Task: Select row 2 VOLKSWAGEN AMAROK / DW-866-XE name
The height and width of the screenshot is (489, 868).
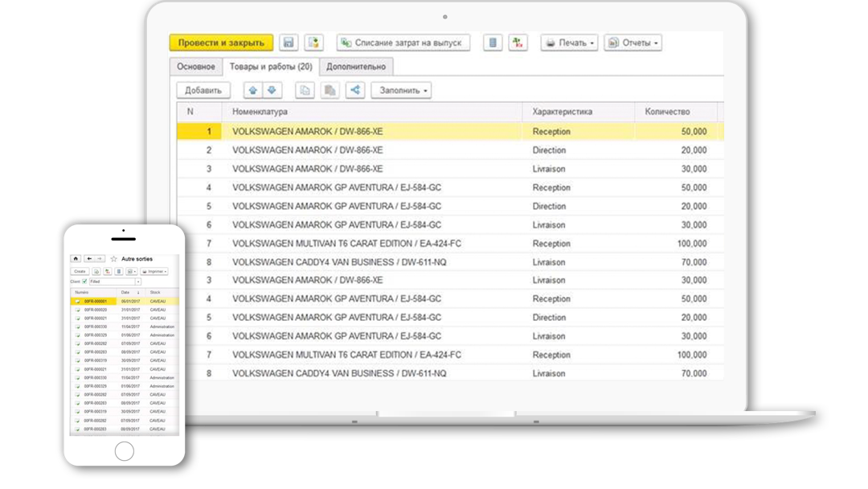Action: pyautogui.click(x=307, y=150)
